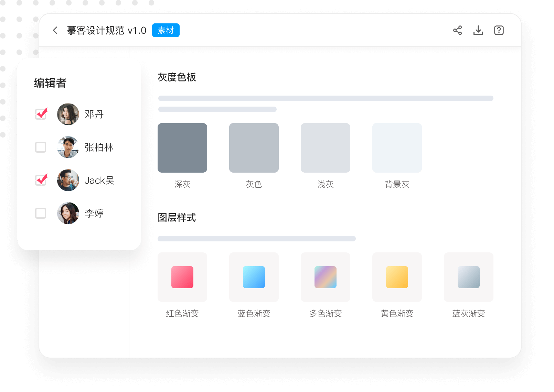Click the 灰度色板 section heading
Image resolution: width=554 pixels, height=392 pixels.
click(177, 77)
